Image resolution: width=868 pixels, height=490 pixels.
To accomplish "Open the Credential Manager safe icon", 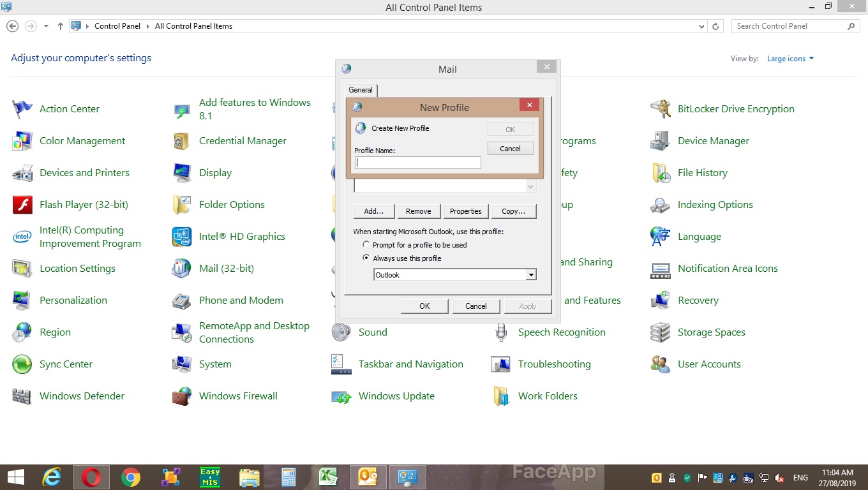I will (x=182, y=141).
